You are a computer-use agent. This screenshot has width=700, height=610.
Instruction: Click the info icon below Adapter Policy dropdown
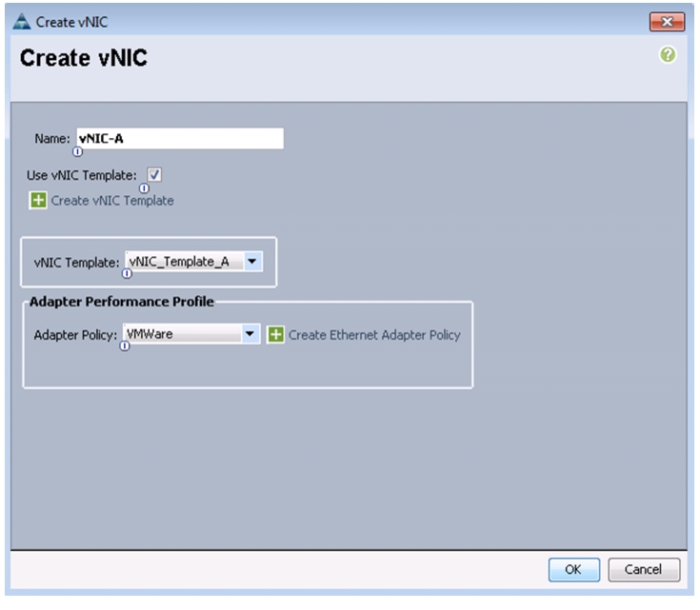click(x=125, y=345)
